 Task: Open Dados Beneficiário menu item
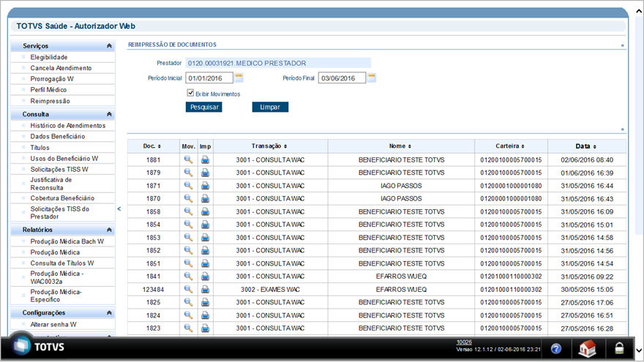click(x=58, y=136)
